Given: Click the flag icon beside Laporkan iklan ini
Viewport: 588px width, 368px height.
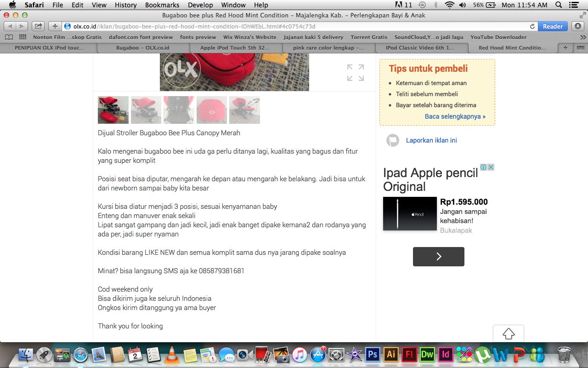Looking at the screenshot, I should tap(393, 140).
